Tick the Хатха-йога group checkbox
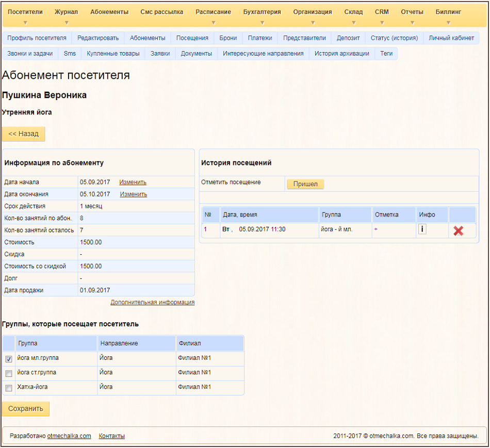 coord(9,388)
